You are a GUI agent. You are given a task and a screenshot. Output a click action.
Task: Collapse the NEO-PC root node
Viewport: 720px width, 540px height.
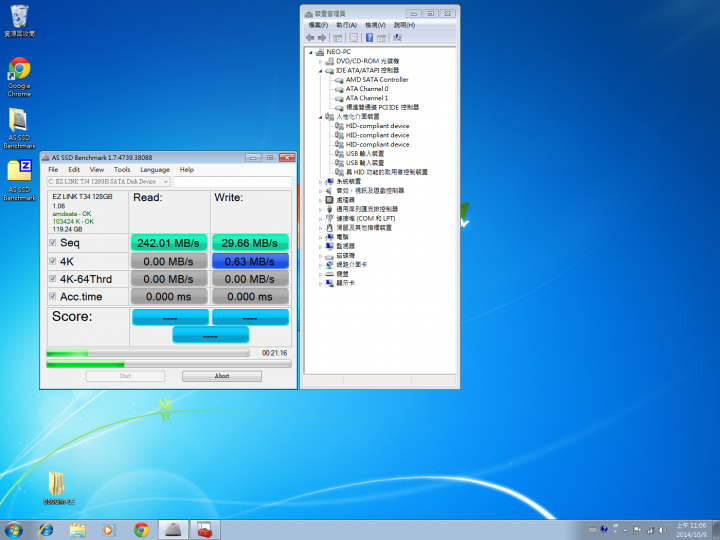(x=311, y=52)
